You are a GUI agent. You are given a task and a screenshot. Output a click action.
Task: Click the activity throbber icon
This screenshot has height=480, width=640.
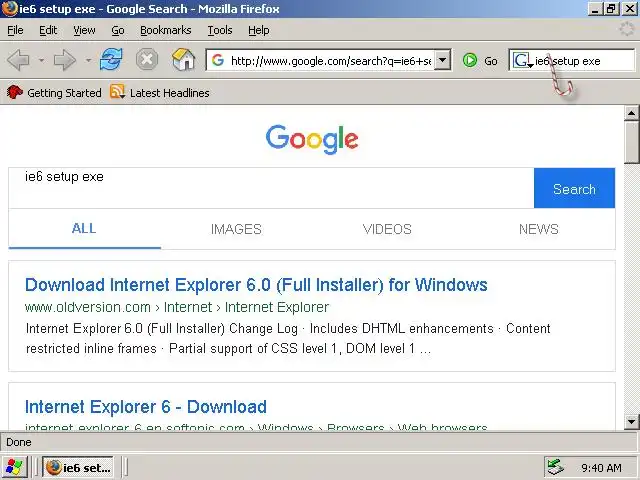coord(627,29)
